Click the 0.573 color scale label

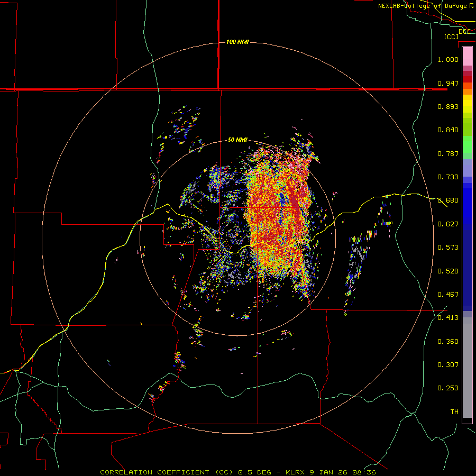tap(448, 248)
